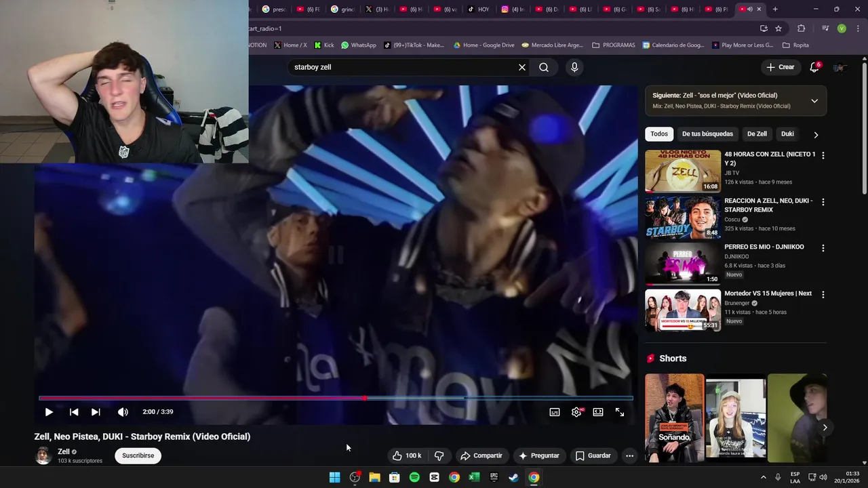
Task: Open '48 HORAS CON ZELL' video thumbnail
Action: point(683,171)
